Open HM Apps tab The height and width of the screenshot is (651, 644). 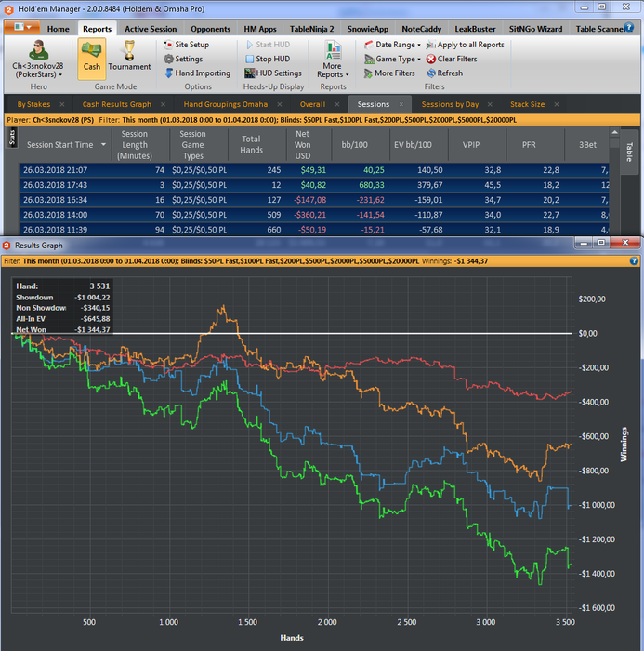point(260,29)
